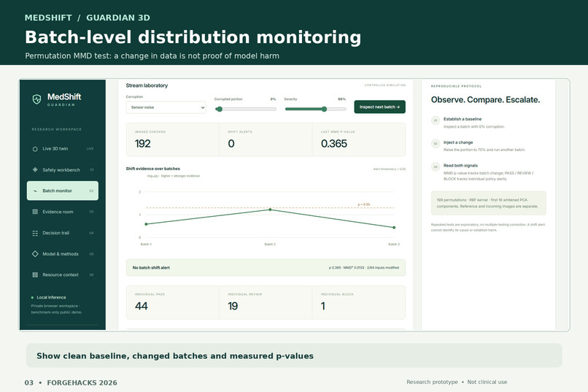Click the green Local inference status dot
Image resolution: width=588 pixels, height=392 pixels.
(x=32, y=298)
